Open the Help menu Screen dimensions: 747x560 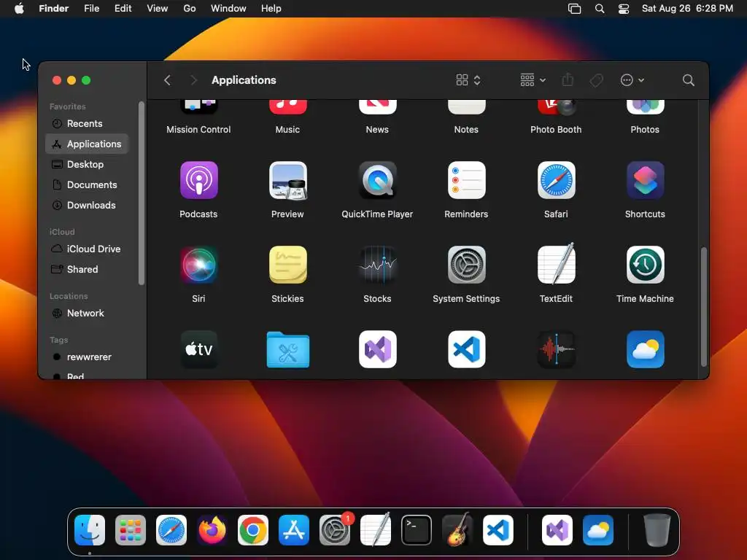pos(271,9)
